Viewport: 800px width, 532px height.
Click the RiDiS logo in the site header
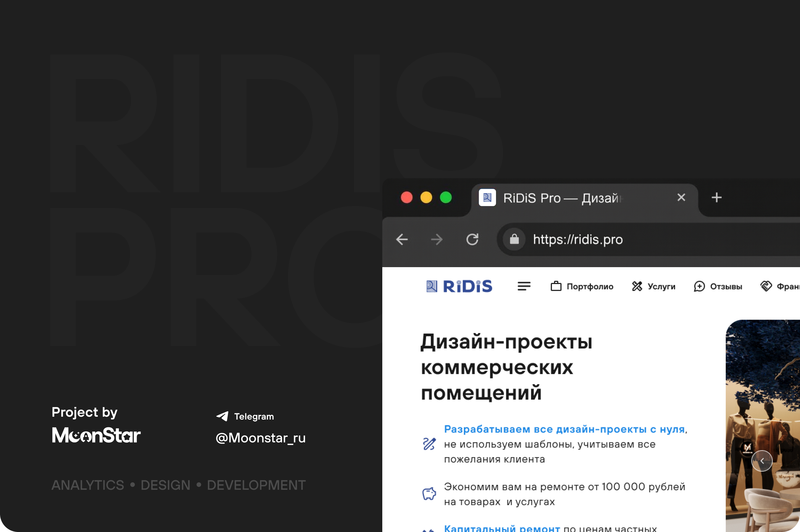click(459, 286)
